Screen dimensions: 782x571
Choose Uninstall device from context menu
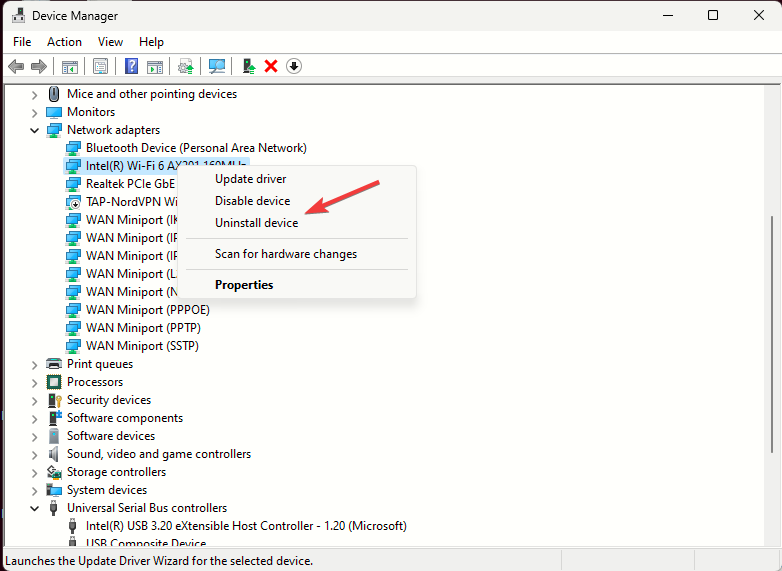[x=256, y=223]
